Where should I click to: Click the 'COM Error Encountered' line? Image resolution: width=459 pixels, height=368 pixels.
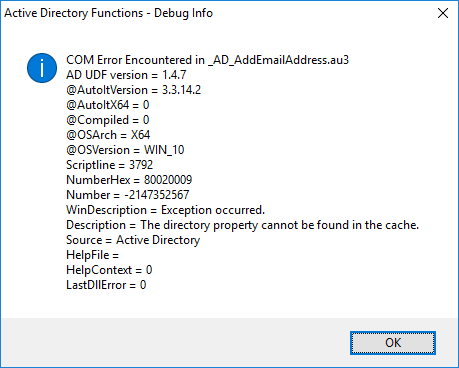tap(207, 60)
